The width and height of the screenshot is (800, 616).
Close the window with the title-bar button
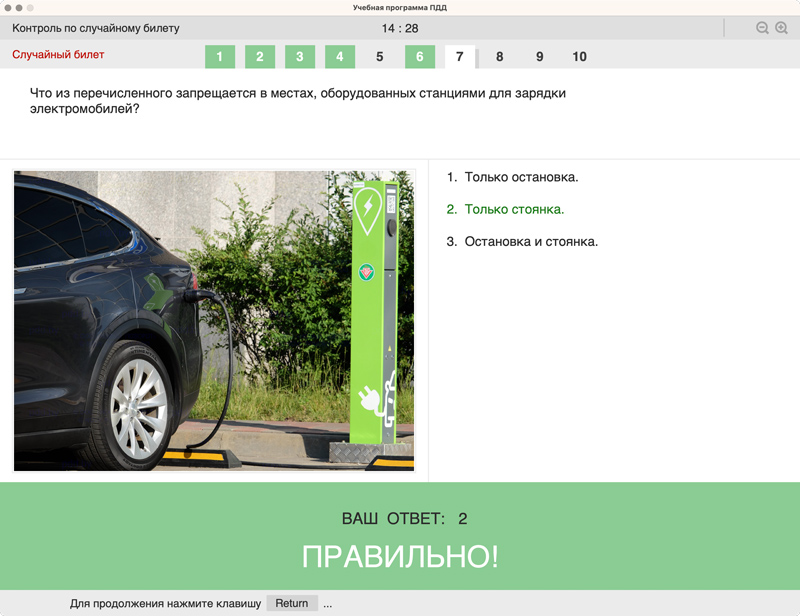pyautogui.click(x=8, y=8)
